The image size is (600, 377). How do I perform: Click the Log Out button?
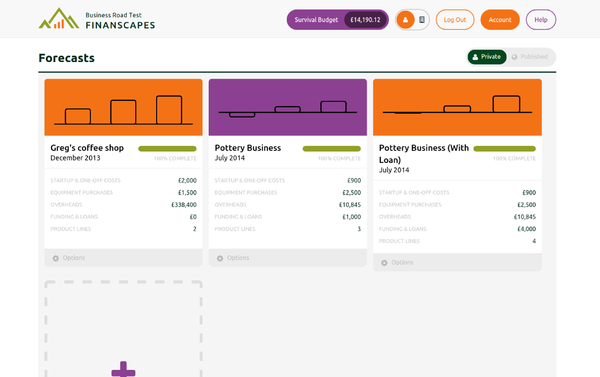455,20
